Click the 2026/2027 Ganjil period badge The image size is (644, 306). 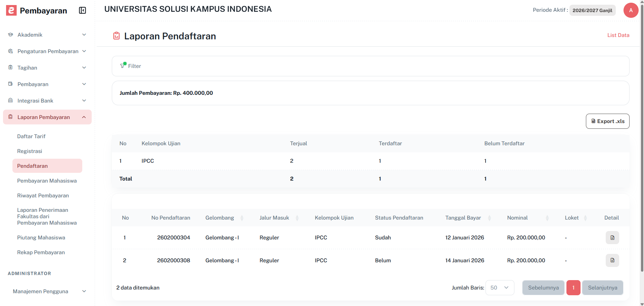point(592,10)
